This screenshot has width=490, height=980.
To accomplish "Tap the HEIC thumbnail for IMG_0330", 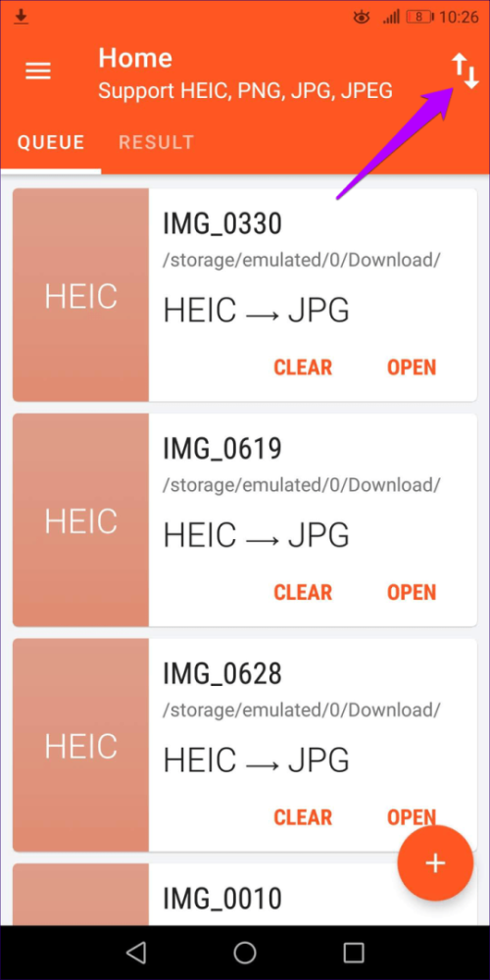I will coord(80,295).
